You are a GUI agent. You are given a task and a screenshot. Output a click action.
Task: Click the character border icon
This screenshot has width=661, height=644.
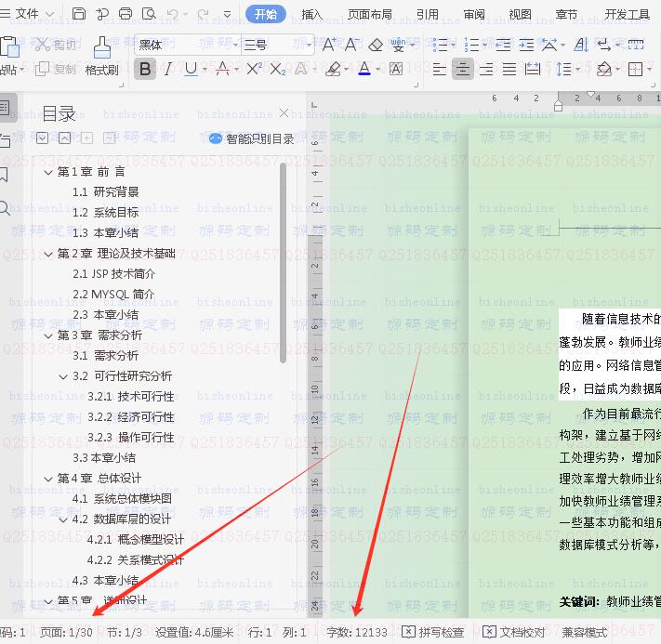click(396, 69)
